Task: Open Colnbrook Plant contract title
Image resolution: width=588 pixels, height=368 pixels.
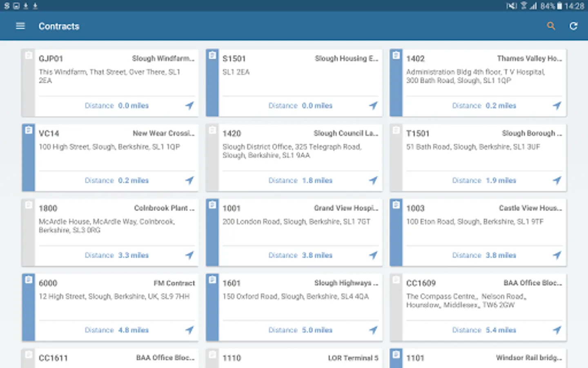Action: coord(165,208)
